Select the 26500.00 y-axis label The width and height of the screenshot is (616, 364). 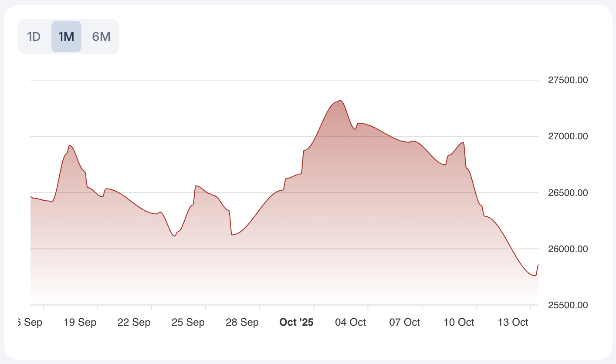pyautogui.click(x=568, y=193)
